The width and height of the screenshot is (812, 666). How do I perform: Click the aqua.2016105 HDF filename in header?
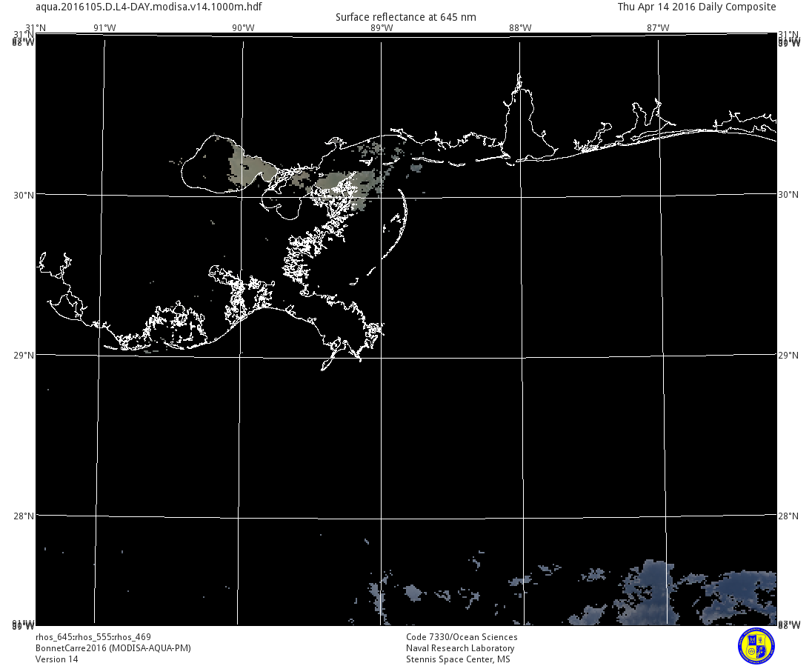pyautogui.click(x=148, y=7)
